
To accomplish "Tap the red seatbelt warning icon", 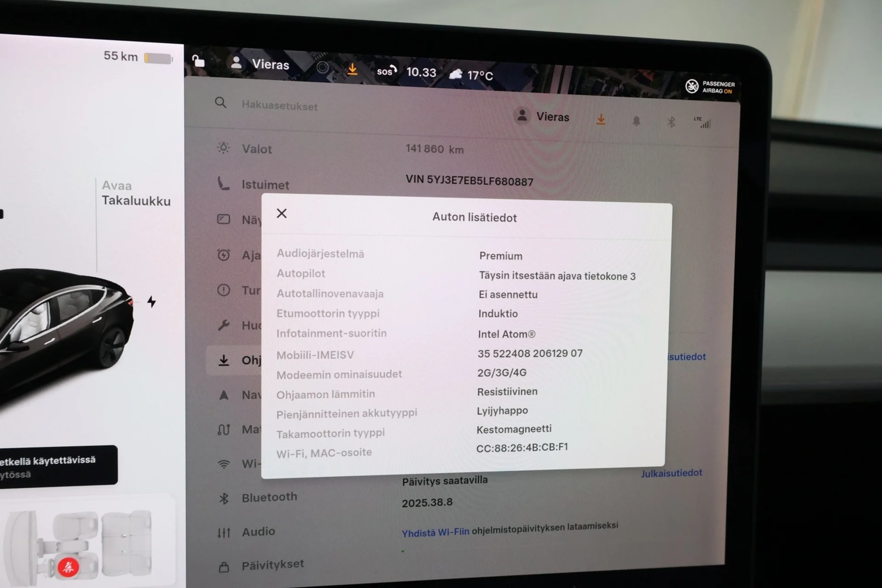I will (68, 567).
